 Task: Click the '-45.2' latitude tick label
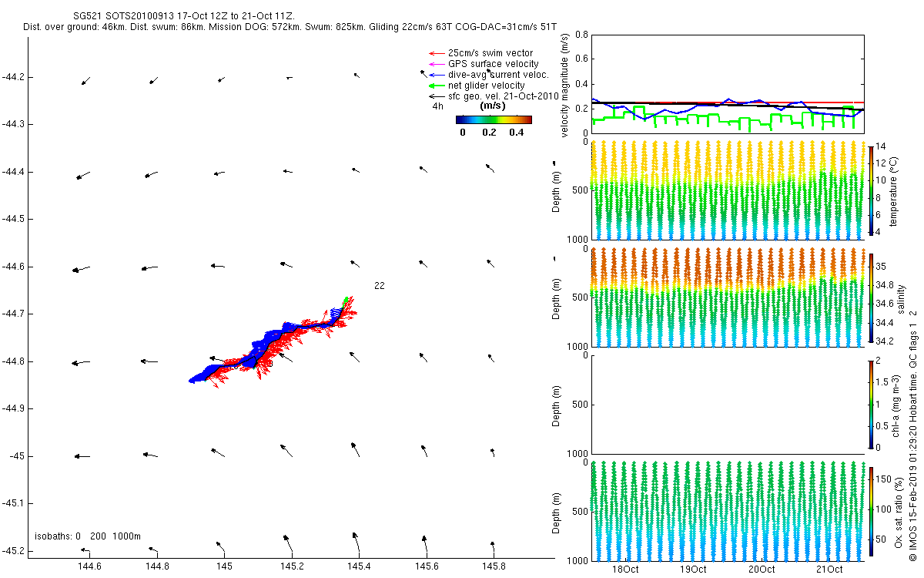[14, 551]
